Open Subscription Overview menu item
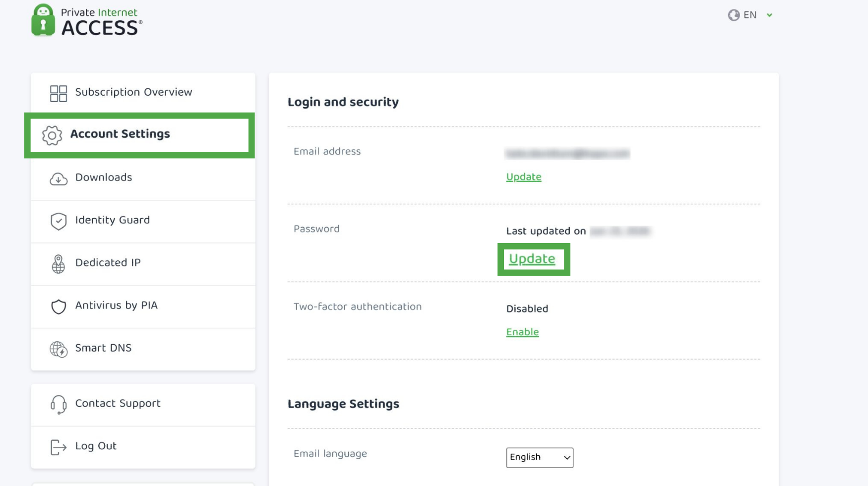This screenshot has width=868, height=486. pos(143,93)
